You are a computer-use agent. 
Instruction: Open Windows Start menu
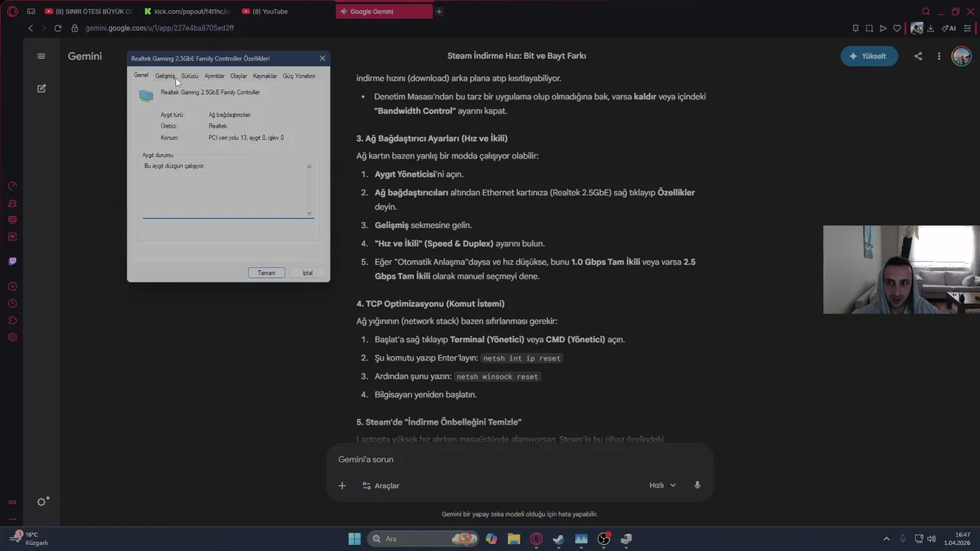(354, 539)
